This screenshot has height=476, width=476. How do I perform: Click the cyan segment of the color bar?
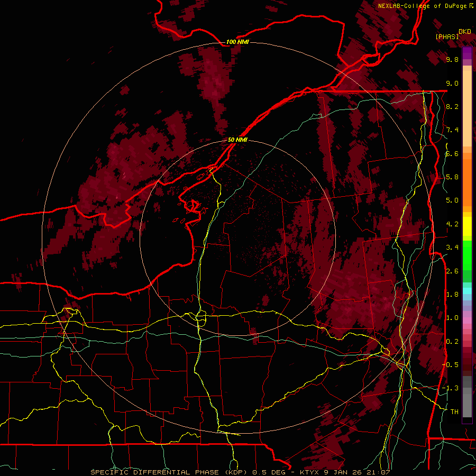(467, 291)
